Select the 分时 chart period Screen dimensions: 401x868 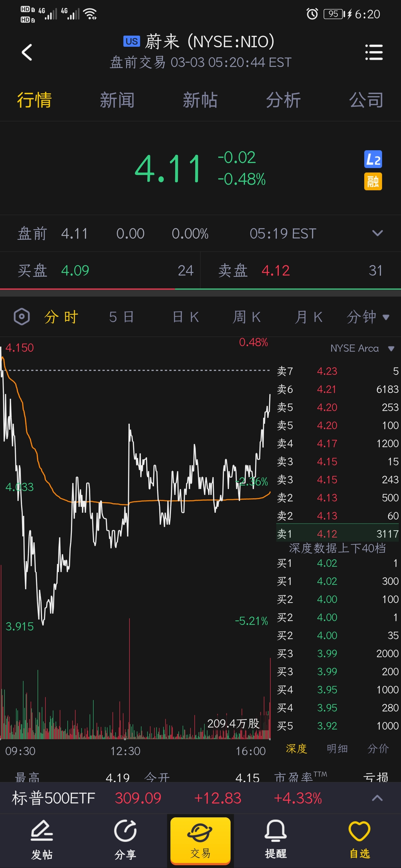coord(61,317)
